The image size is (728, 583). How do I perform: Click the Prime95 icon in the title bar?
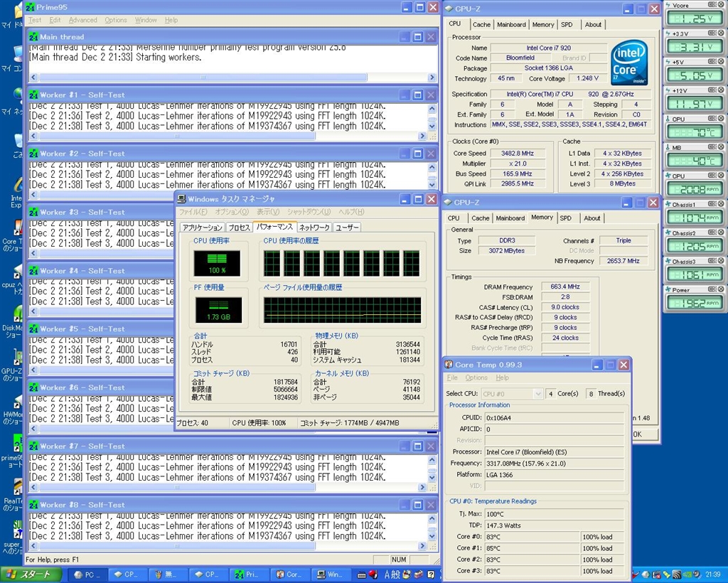click(31, 7)
